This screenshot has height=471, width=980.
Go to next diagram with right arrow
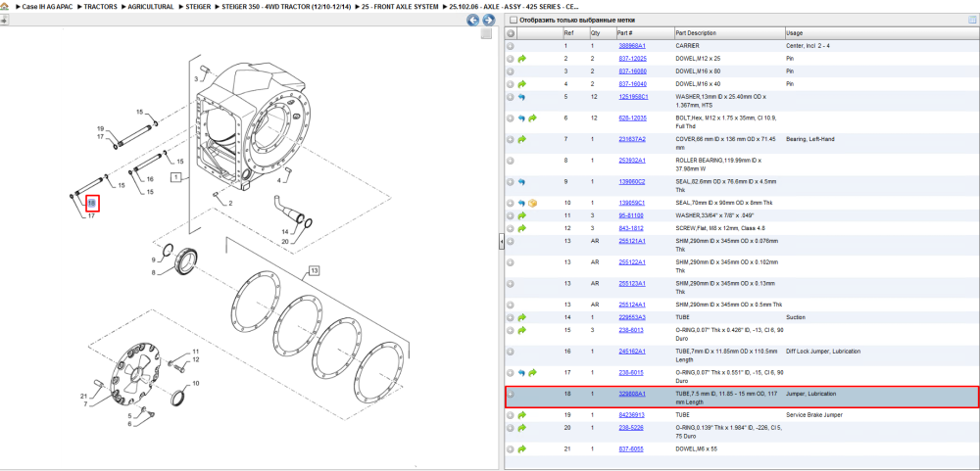coord(489,21)
